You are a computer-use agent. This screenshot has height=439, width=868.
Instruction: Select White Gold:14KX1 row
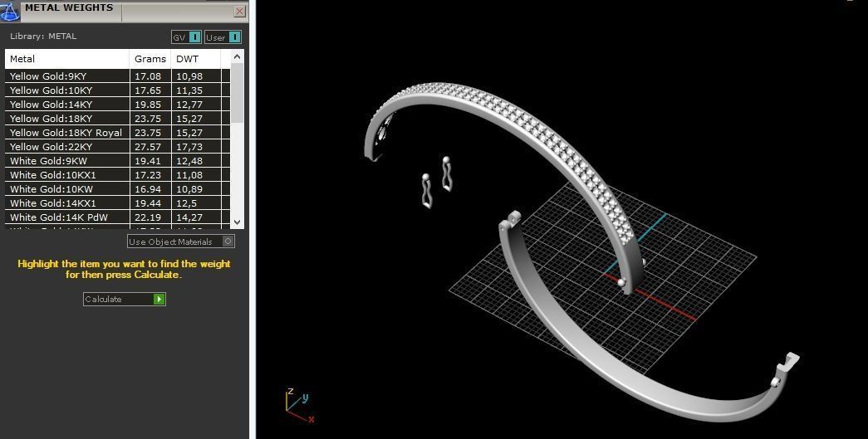pyautogui.click(x=117, y=203)
